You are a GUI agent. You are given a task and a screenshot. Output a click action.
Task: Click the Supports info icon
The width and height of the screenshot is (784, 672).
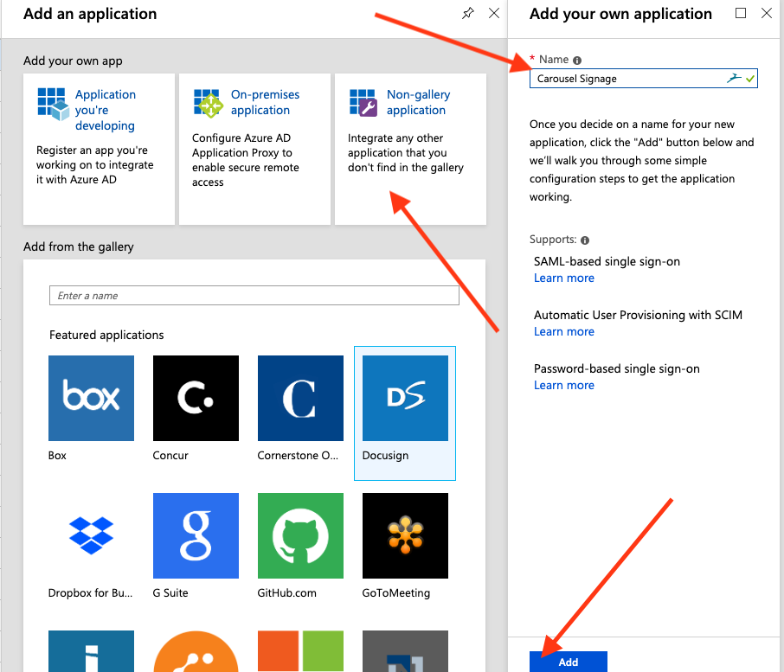pos(585,240)
